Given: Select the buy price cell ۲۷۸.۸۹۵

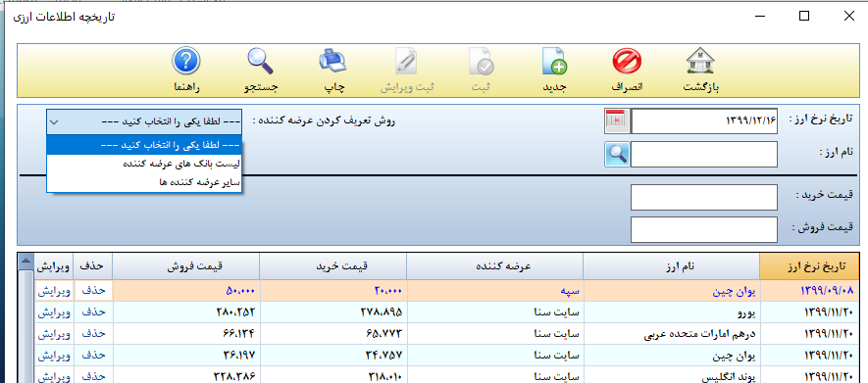Looking at the screenshot, I should (332, 312).
